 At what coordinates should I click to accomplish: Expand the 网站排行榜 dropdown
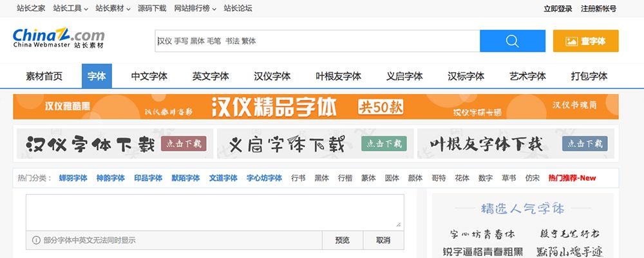(195, 8)
